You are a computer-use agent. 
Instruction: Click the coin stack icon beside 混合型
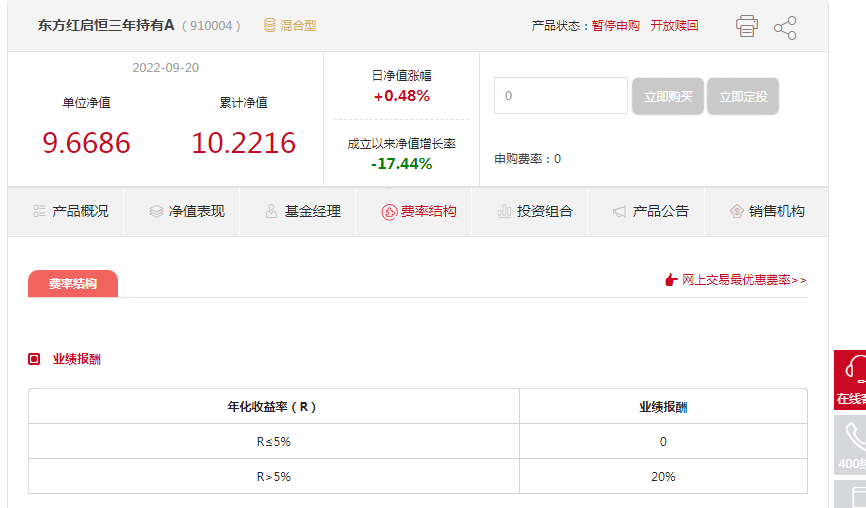tap(270, 25)
